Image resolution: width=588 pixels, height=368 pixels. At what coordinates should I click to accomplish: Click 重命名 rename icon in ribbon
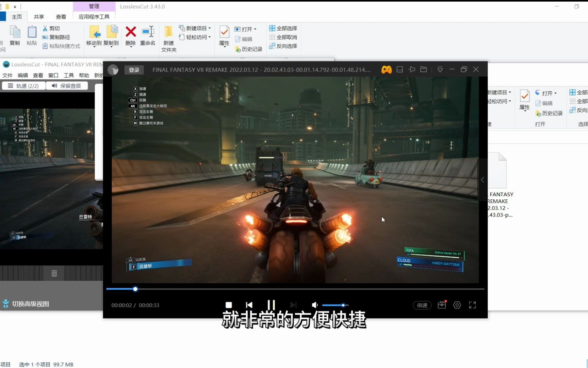(148, 36)
